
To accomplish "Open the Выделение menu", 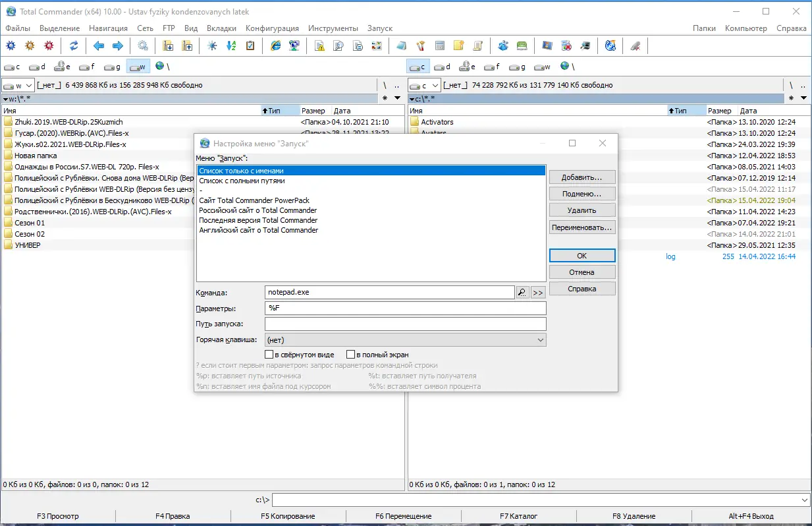I will pyautogui.click(x=59, y=28).
